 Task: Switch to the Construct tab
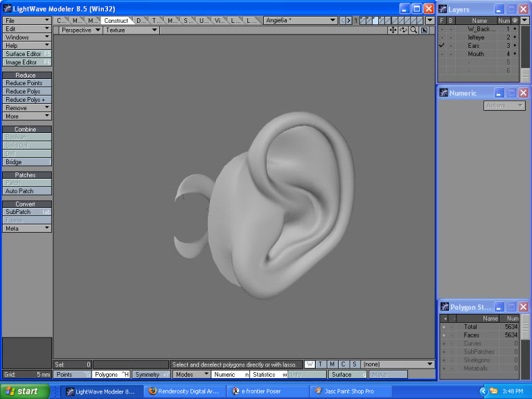point(116,21)
